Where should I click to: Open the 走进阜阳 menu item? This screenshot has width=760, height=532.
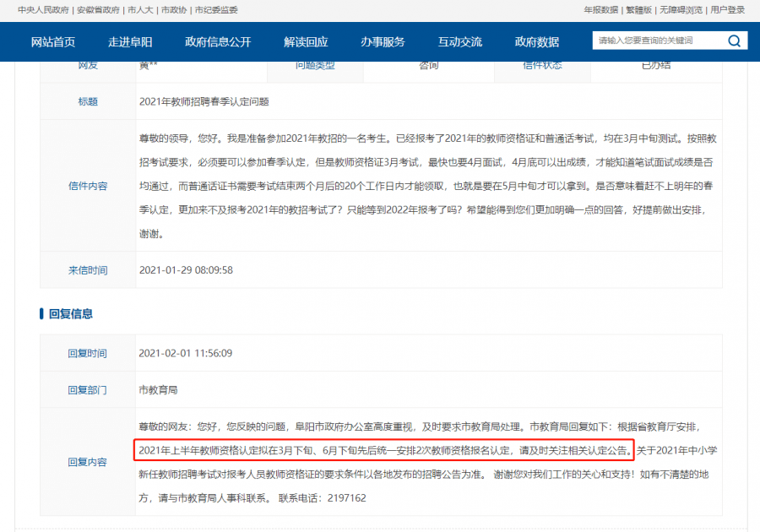(130, 42)
